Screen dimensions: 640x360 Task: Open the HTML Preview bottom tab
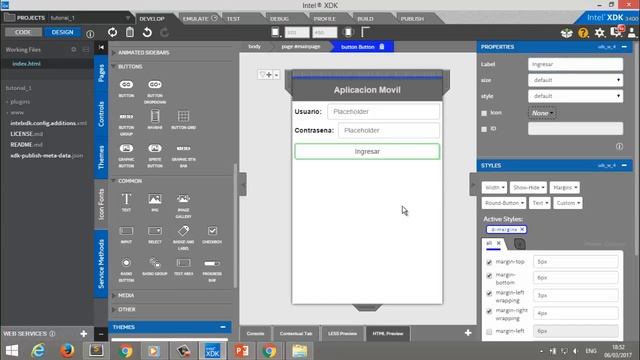tap(388, 333)
